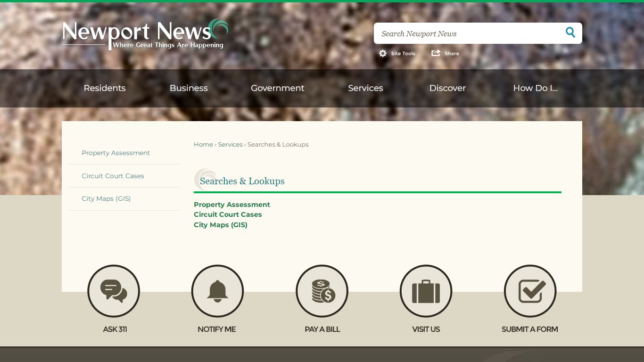The height and width of the screenshot is (362, 644).
Task: Click the SUBMIT A FORM label
Action: (x=529, y=329)
